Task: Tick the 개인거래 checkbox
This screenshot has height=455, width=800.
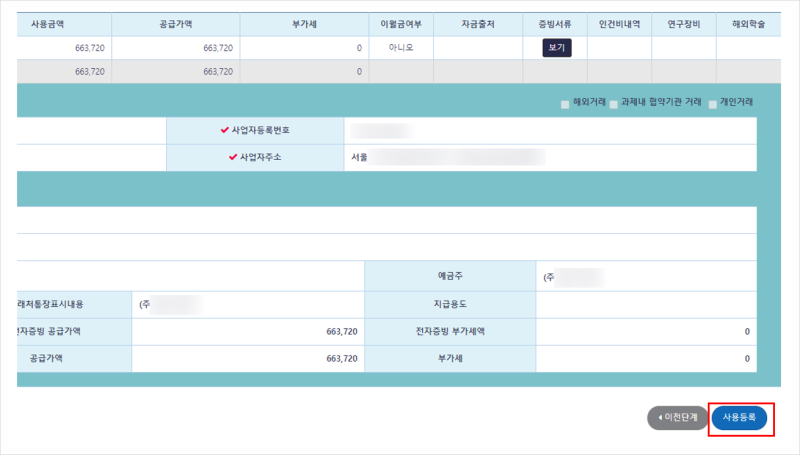Action: click(713, 105)
